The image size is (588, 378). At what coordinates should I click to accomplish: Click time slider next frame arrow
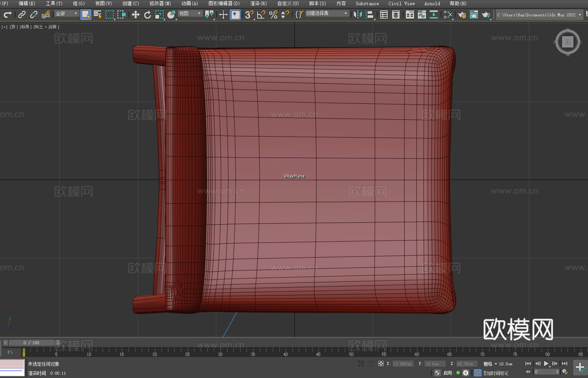click(x=58, y=343)
